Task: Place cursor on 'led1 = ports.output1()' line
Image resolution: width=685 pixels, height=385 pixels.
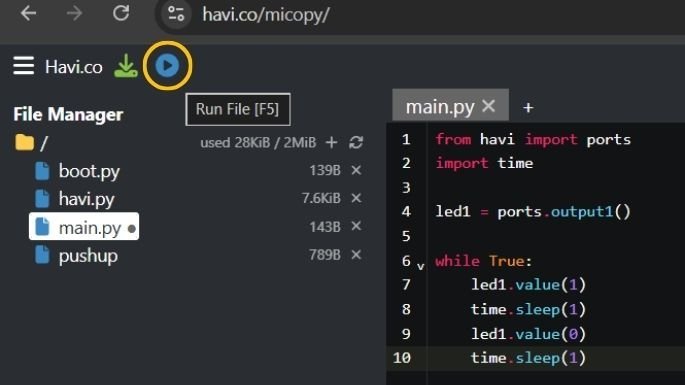Action: point(533,212)
